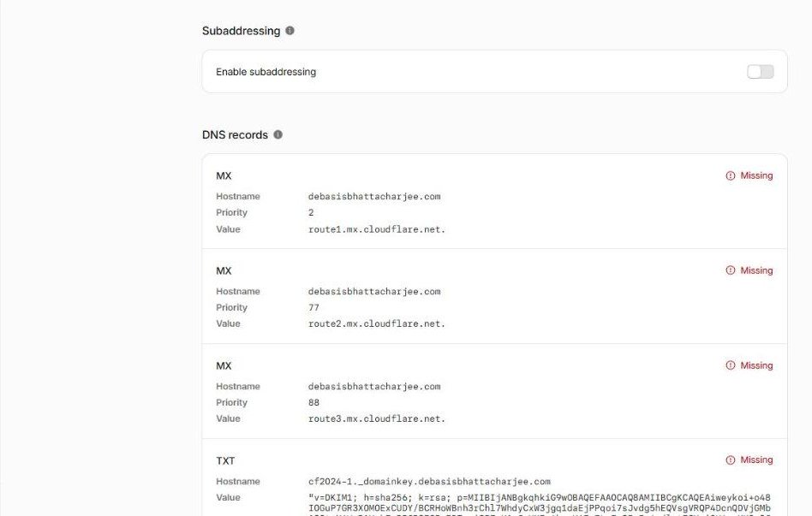
Task: Select value route3.mx.cloudflare.net.
Action: point(377,418)
